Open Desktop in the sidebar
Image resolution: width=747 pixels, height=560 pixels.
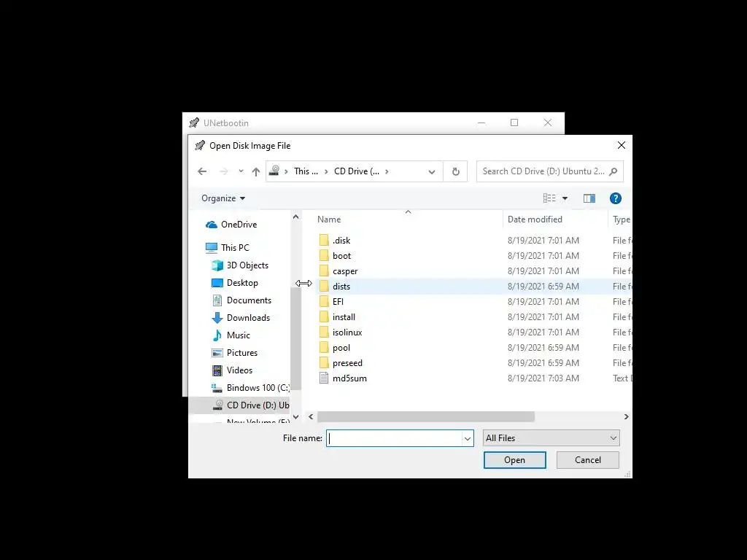click(242, 283)
